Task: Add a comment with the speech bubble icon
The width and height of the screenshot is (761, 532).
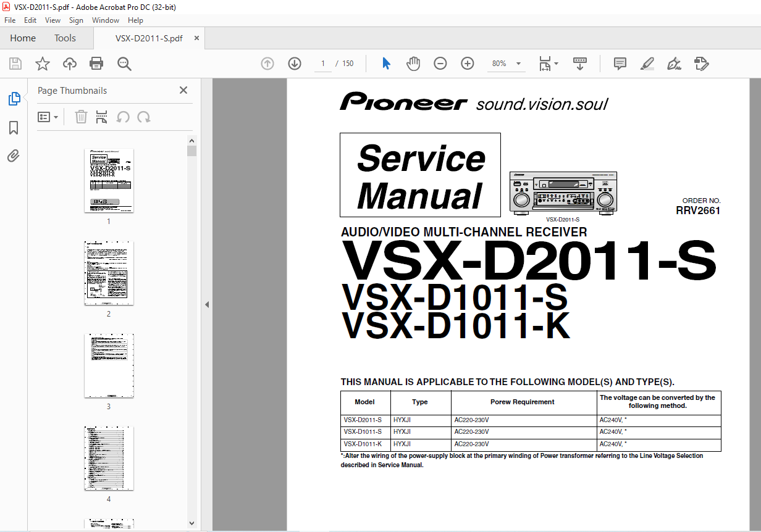Action: tap(620, 64)
